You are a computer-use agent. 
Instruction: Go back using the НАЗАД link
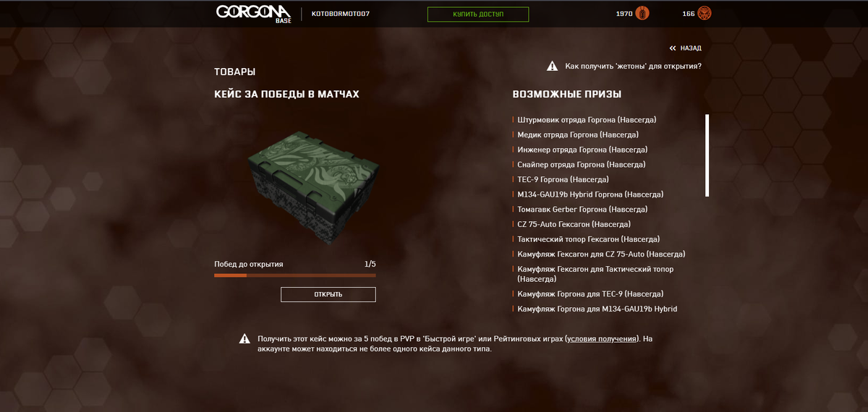(691, 48)
